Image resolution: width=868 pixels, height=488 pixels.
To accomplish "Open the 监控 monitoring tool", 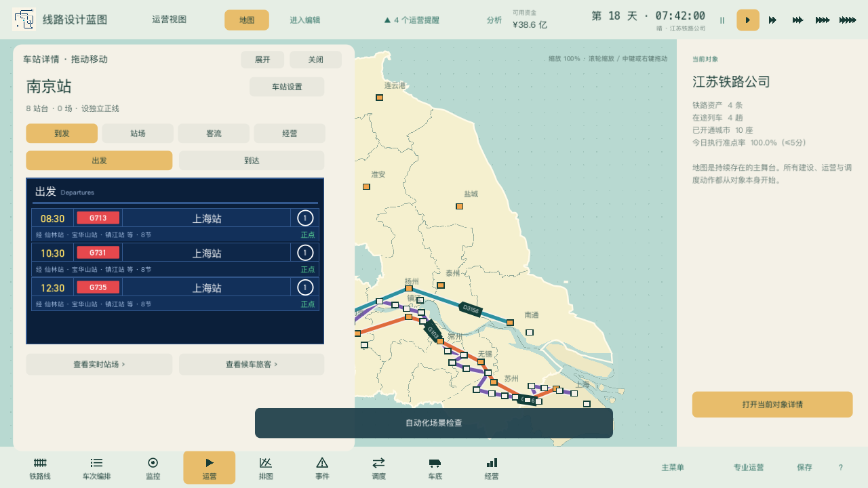I will [x=153, y=468].
